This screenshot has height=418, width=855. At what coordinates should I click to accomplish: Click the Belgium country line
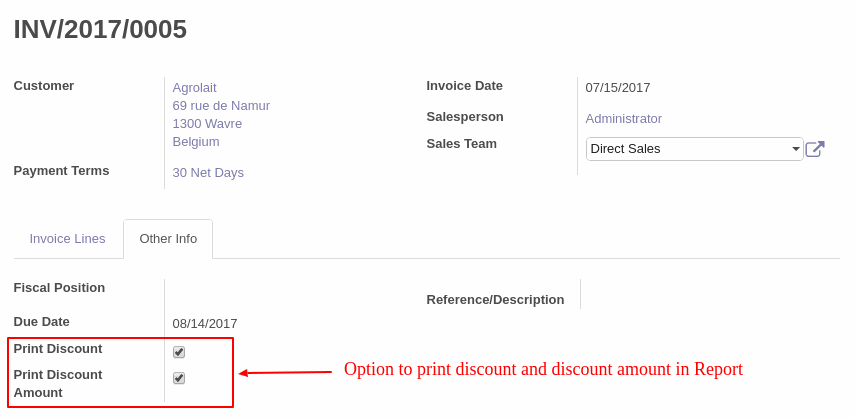click(x=196, y=142)
